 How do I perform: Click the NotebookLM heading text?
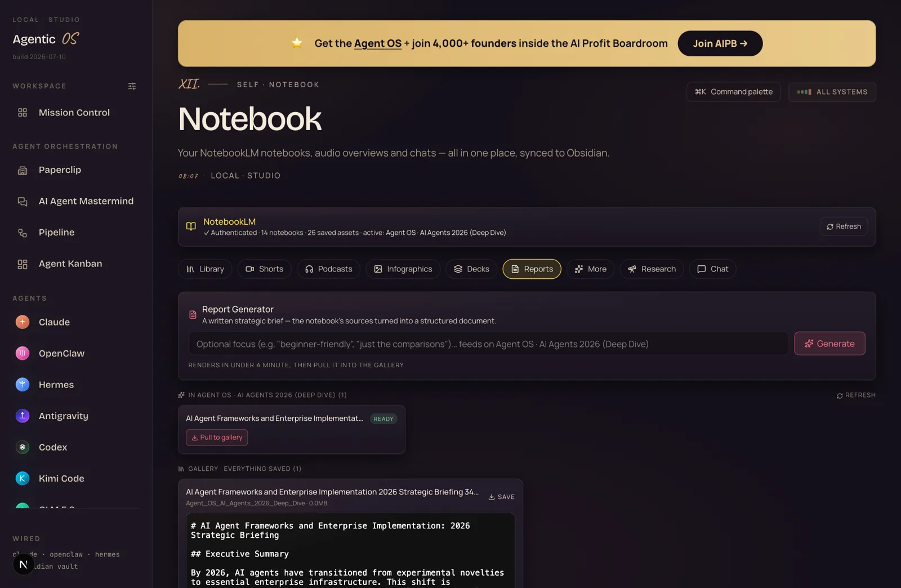point(229,222)
